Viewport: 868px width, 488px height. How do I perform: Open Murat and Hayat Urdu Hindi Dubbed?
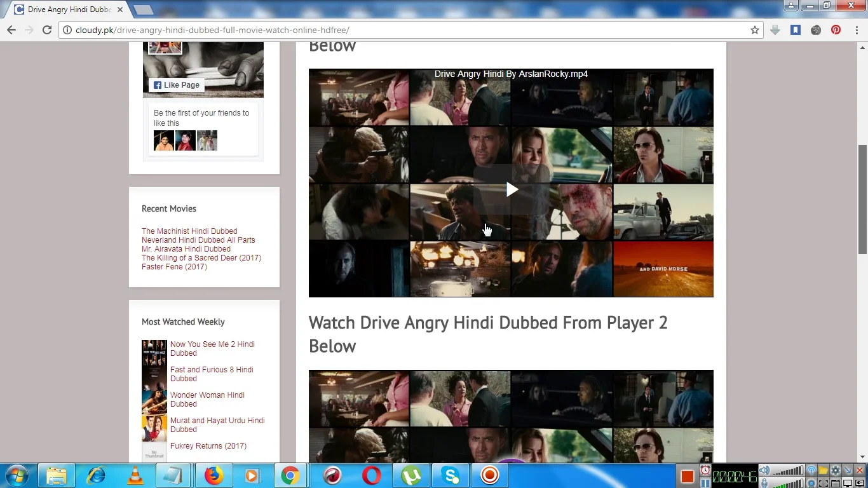217,425
